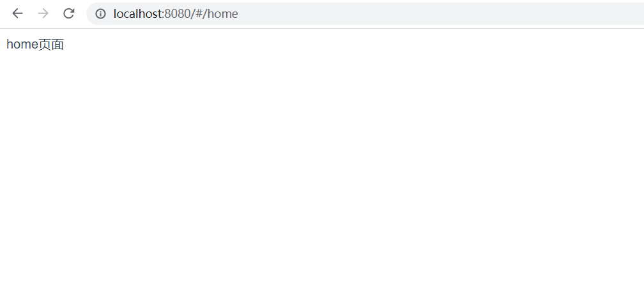Image resolution: width=644 pixels, height=295 pixels.
Task: Go back using the browser back arrow
Action: point(17,13)
